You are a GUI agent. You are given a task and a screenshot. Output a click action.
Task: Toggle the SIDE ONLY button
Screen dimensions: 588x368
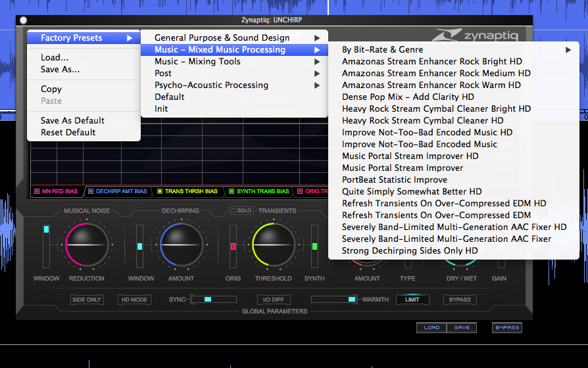coord(87,300)
